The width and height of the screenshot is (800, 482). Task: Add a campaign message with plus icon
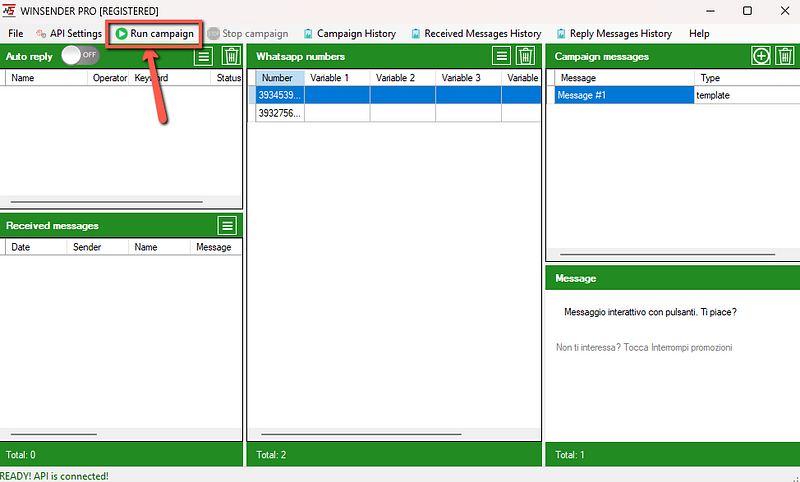click(x=761, y=56)
